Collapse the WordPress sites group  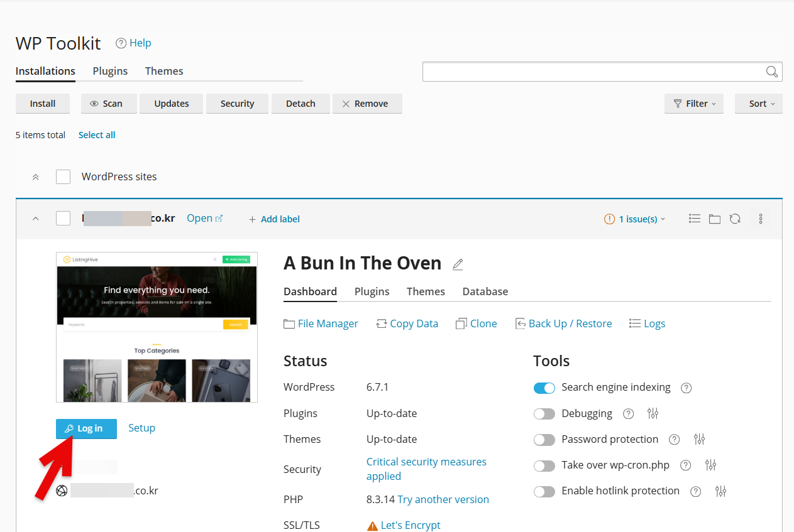pos(36,177)
